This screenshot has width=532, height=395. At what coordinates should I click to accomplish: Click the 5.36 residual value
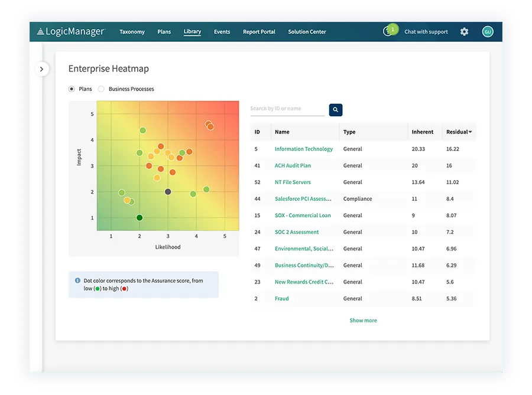451,298
